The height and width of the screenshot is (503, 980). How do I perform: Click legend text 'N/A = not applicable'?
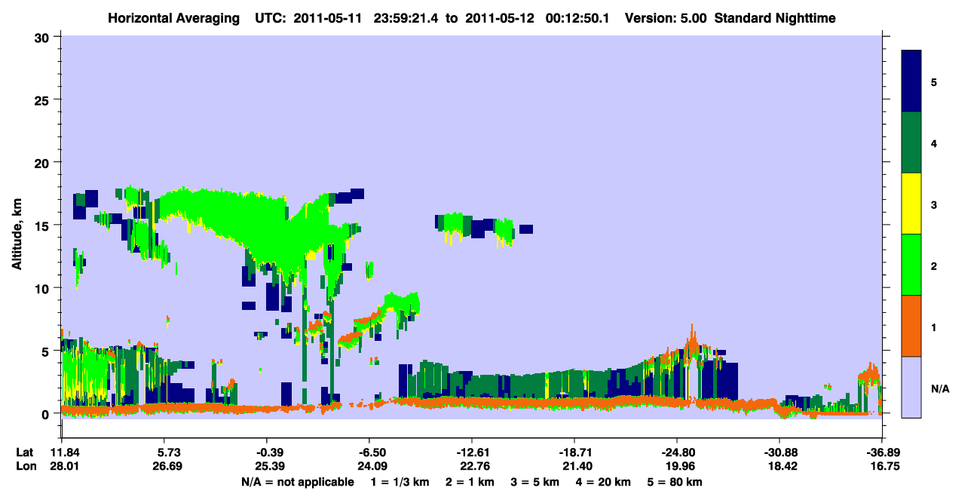point(297,482)
